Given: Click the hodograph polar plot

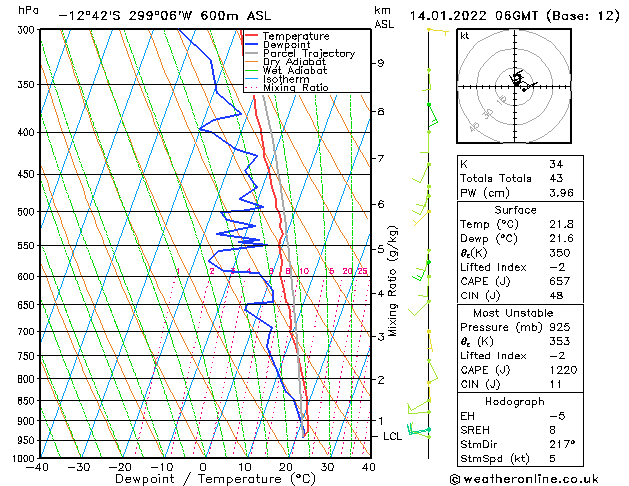Looking at the screenshot, I should pyautogui.click(x=514, y=86).
